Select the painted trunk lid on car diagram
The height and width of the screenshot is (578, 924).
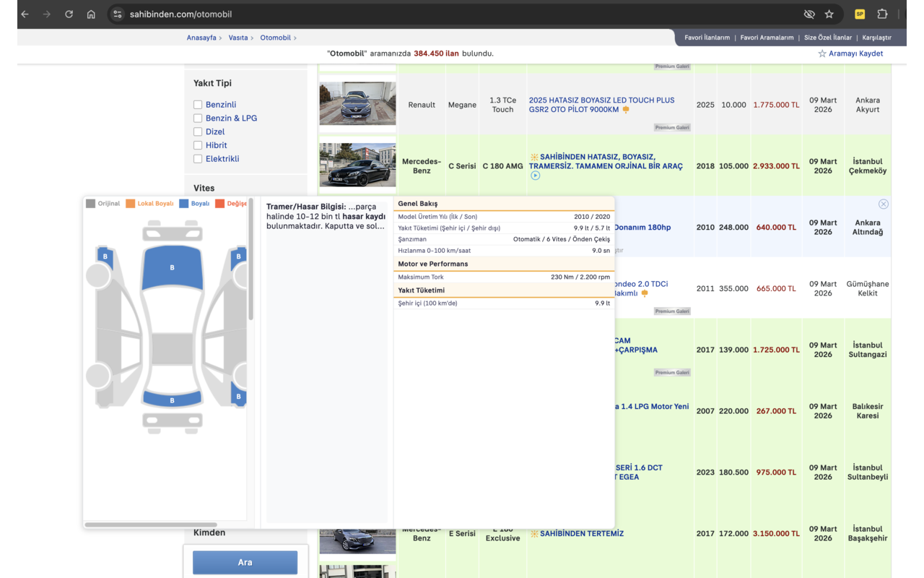pos(172,399)
